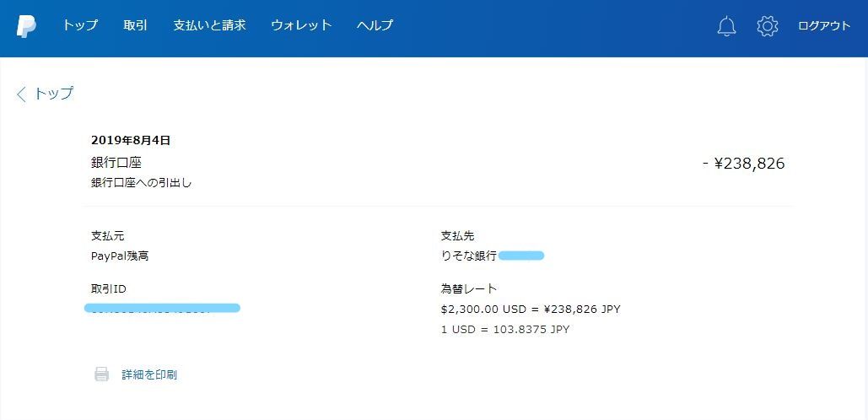Click the PayPal logo icon
Image resolution: width=868 pixels, height=420 pixels.
26,26
